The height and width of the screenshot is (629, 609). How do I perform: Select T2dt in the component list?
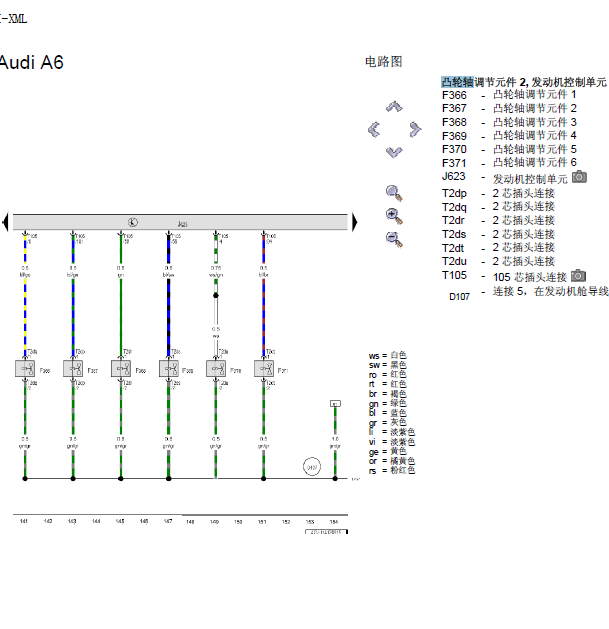coord(453,248)
